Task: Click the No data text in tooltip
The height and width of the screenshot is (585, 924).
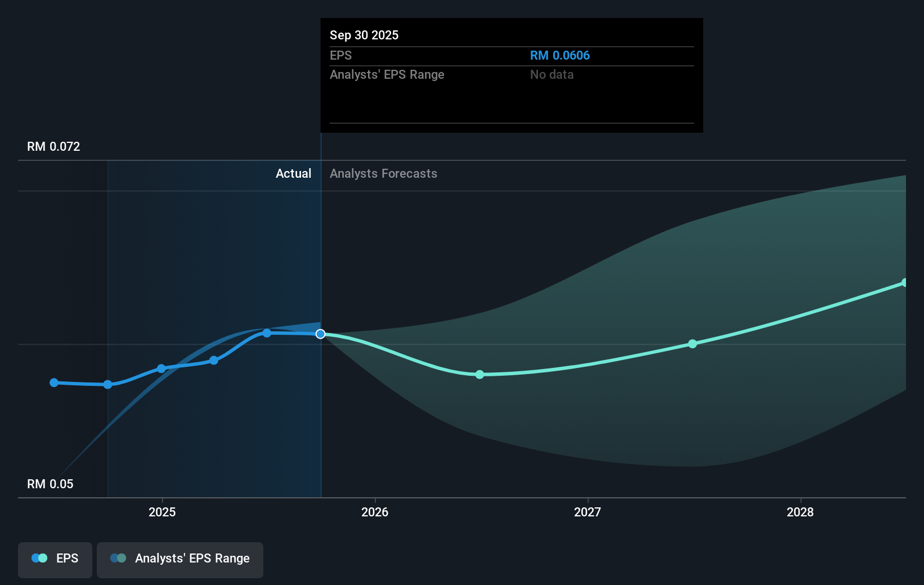Action: click(x=551, y=75)
